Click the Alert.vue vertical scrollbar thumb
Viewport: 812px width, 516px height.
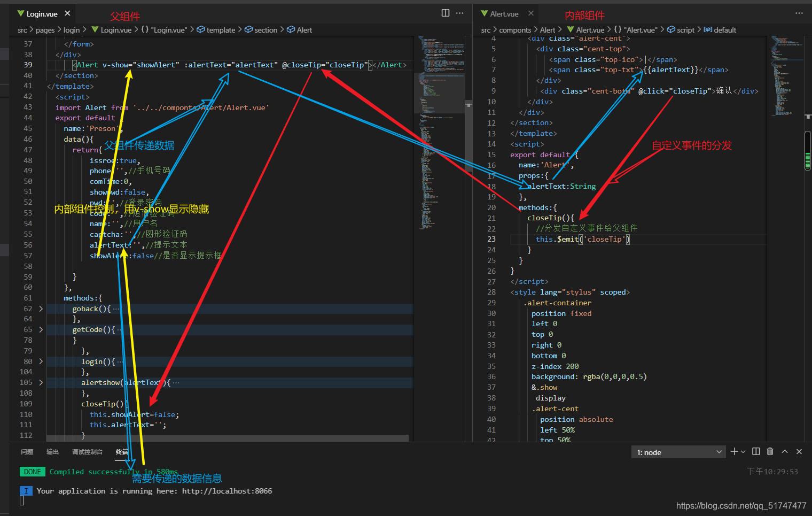pos(808,151)
